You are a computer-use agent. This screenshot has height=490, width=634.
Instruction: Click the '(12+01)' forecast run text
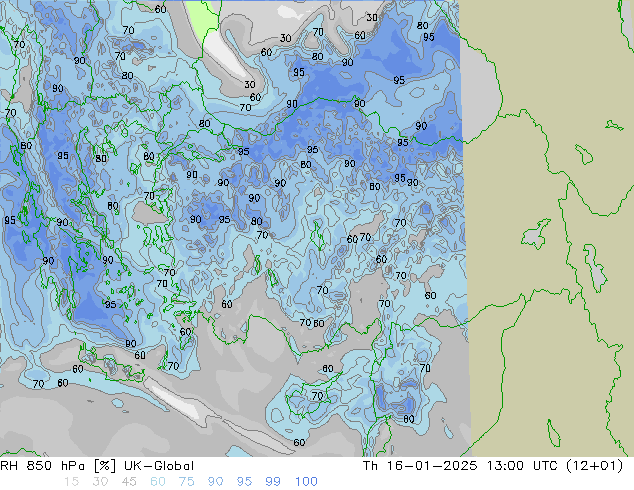[595, 466]
